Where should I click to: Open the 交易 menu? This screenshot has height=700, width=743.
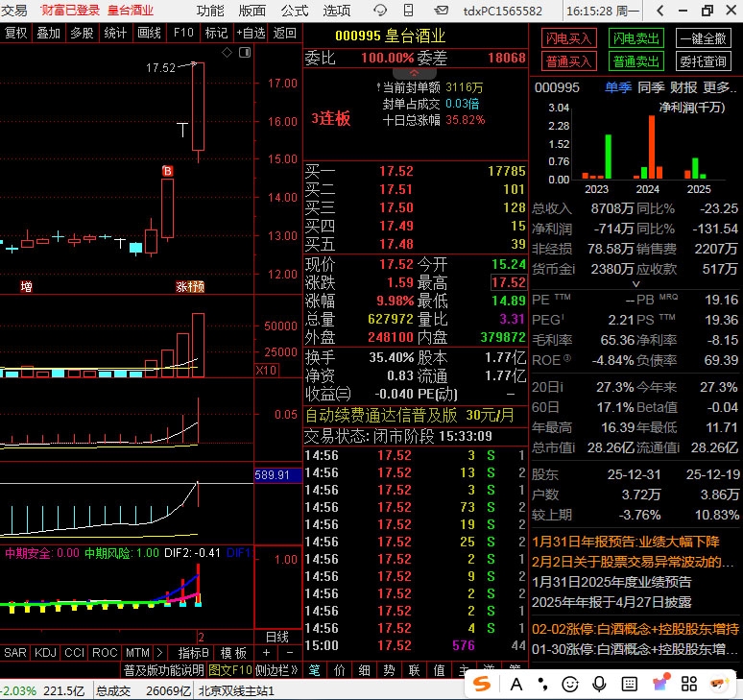pyautogui.click(x=13, y=10)
